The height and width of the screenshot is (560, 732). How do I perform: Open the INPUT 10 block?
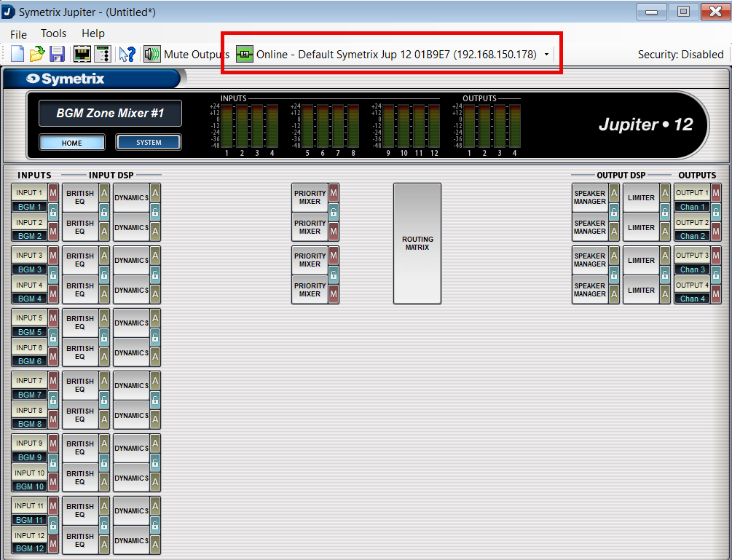click(x=29, y=473)
